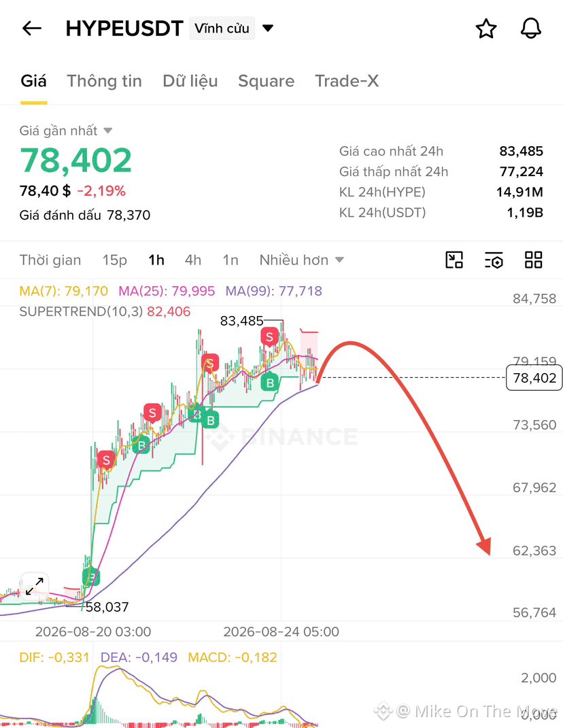Viewport: 563px width, 728px height.
Task: Tap the MACD: -0,182 value label
Action: tap(233, 657)
